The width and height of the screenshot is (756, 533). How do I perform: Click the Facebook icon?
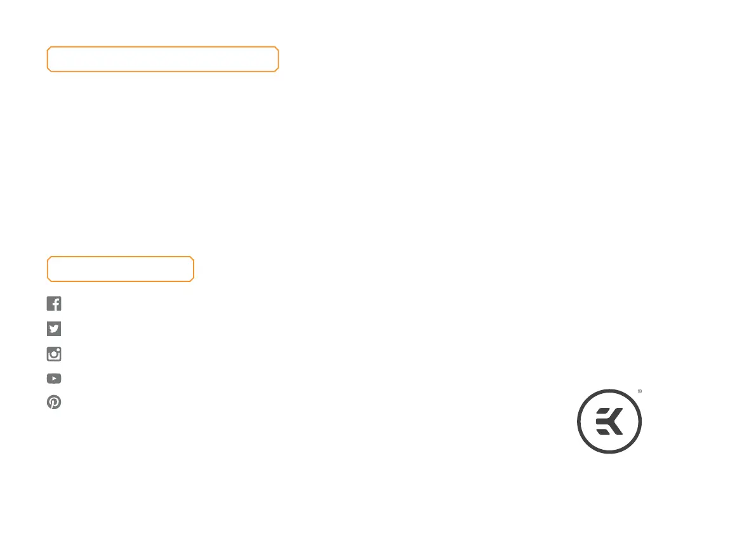tap(54, 304)
